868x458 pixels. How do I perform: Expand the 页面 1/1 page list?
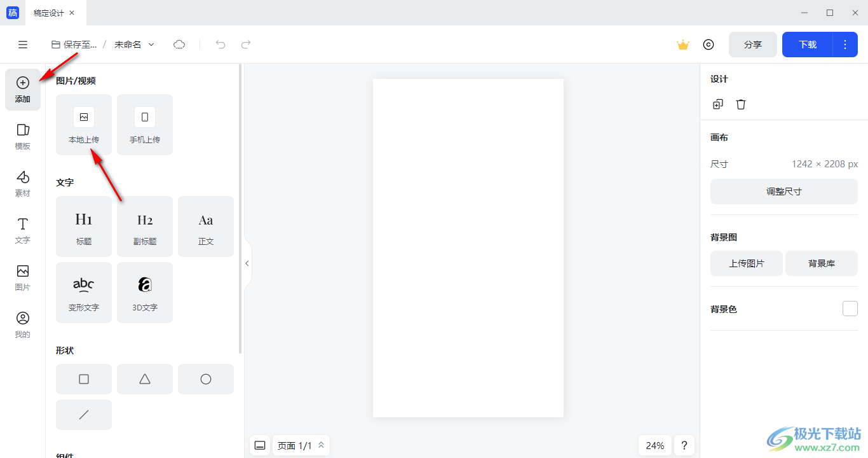click(301, 445)
